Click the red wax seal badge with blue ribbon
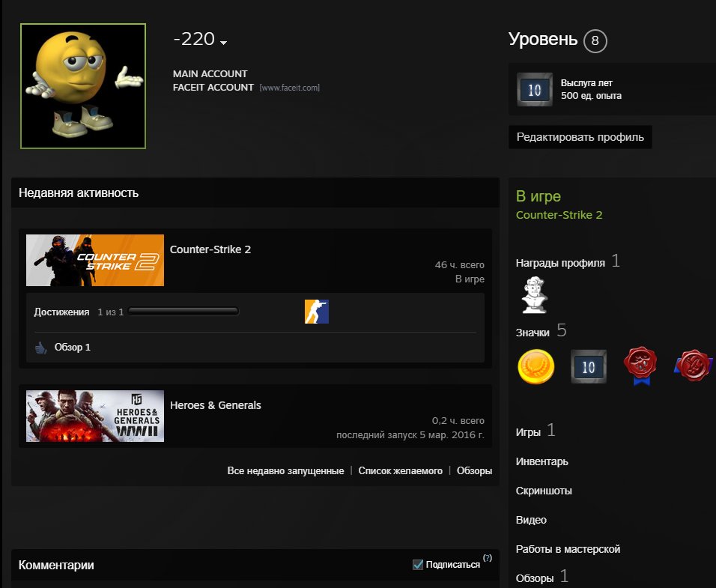Image resolution: width=716 pixels, height=588 pixels. click(x=640, y=366)
